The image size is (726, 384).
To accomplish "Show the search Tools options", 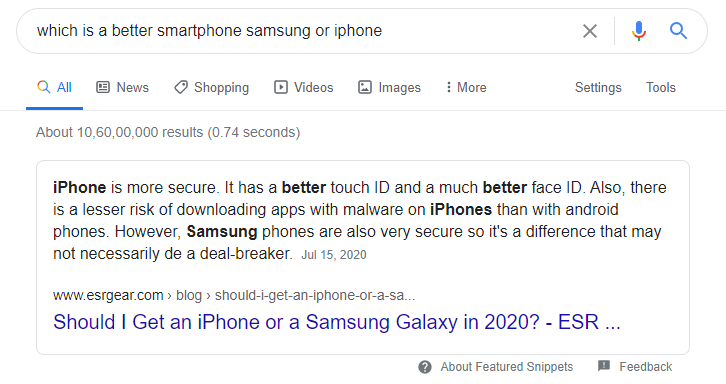I will tap(661, 88).
